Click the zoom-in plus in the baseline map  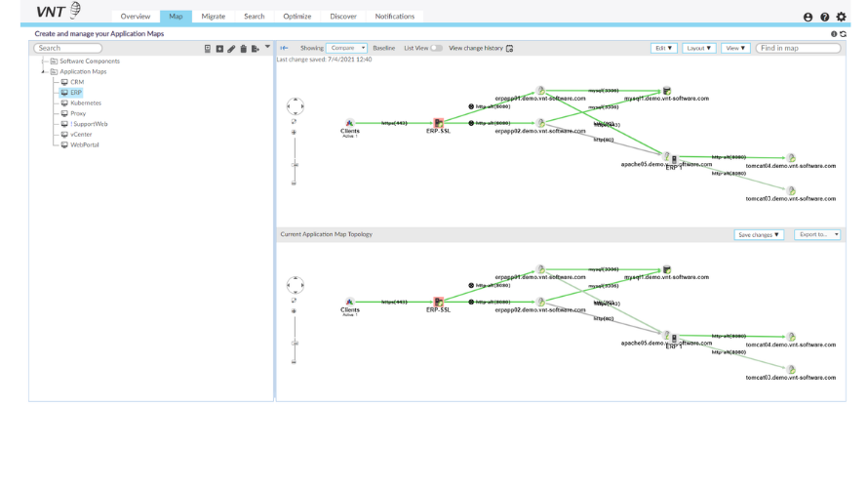[294, 133]
